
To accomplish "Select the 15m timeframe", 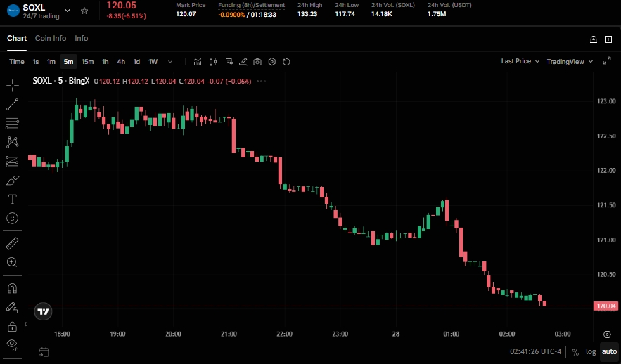I will 87,62.
